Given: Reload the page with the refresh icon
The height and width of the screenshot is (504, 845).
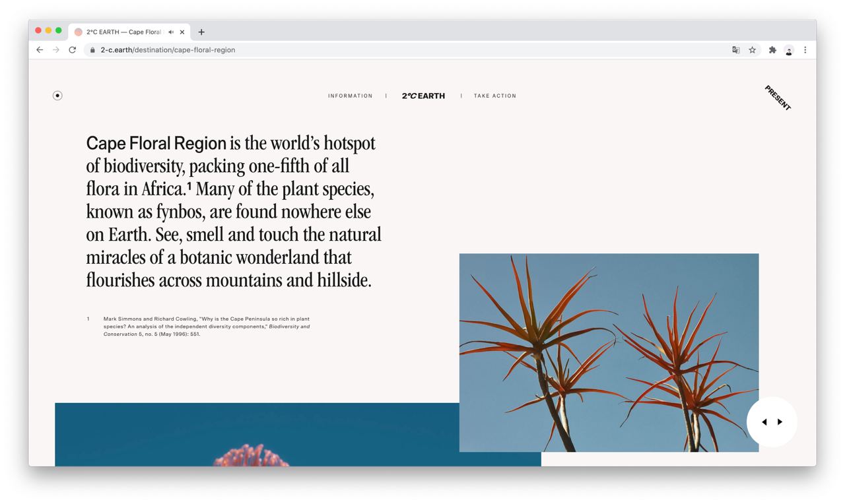Looking at the screenshot, I should coord(73,50).
